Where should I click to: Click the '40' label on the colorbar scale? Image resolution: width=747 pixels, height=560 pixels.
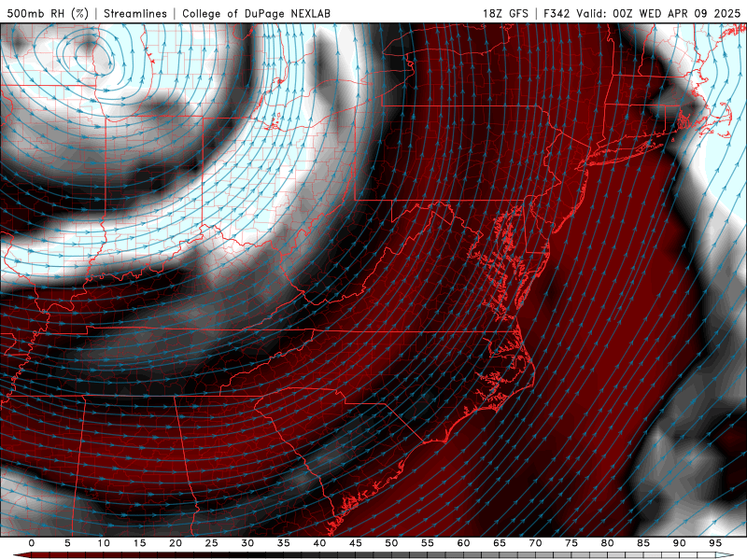pyautogui.click(x=319, y=543)
